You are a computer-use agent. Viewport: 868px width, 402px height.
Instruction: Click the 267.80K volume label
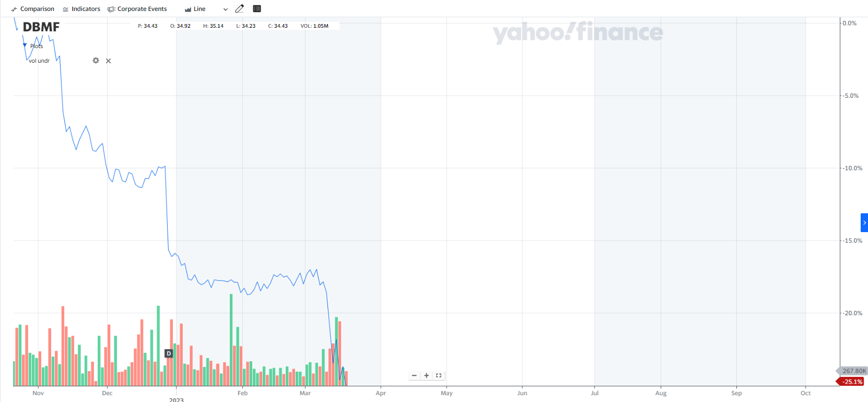853,371
